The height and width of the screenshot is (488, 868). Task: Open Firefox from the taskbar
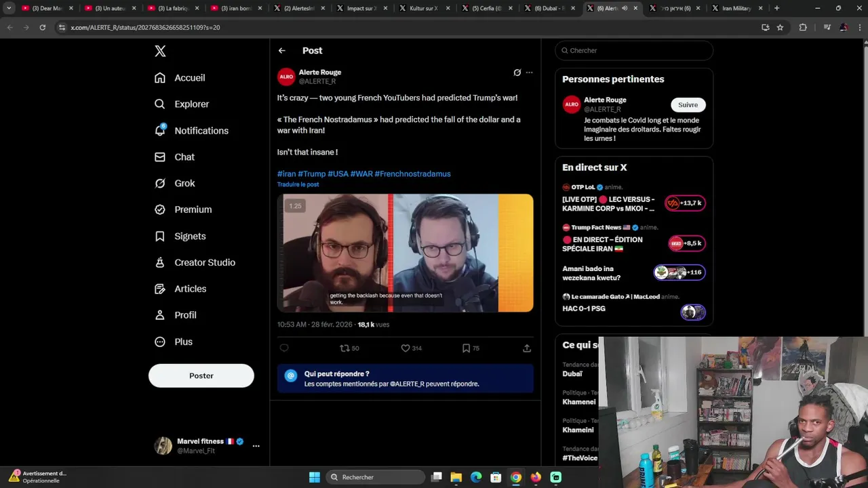tap(536, 477)
